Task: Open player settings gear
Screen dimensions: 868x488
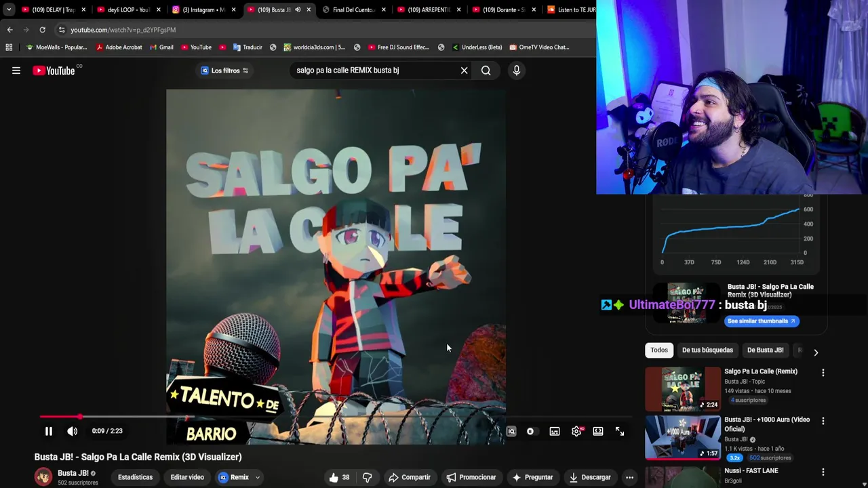Action: pos(576,431)
